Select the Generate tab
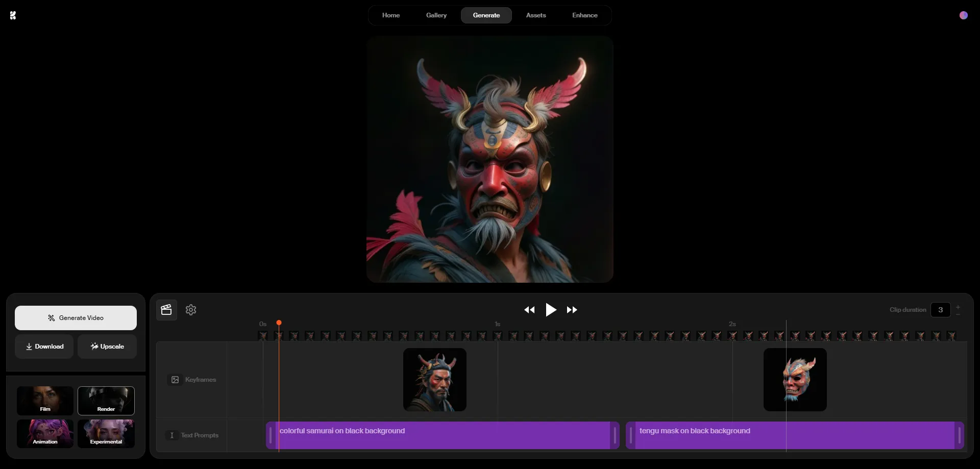This screenshot has height=469, width=980. click(x=486, y=15)
